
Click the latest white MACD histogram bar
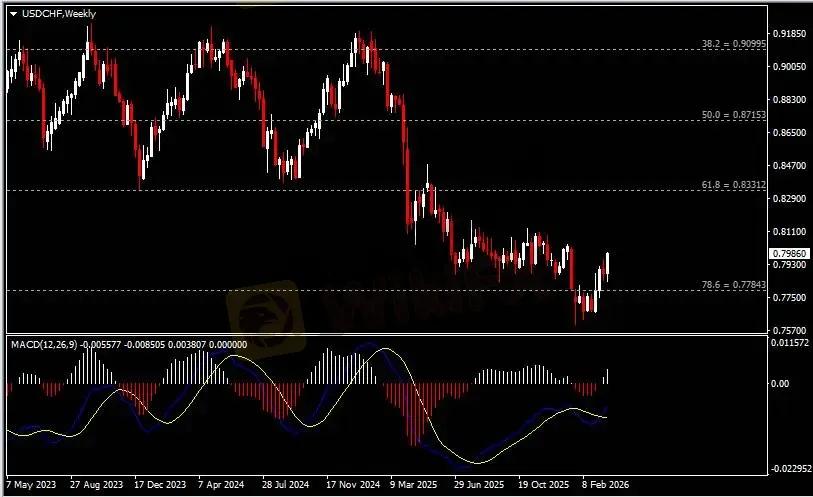607,376
